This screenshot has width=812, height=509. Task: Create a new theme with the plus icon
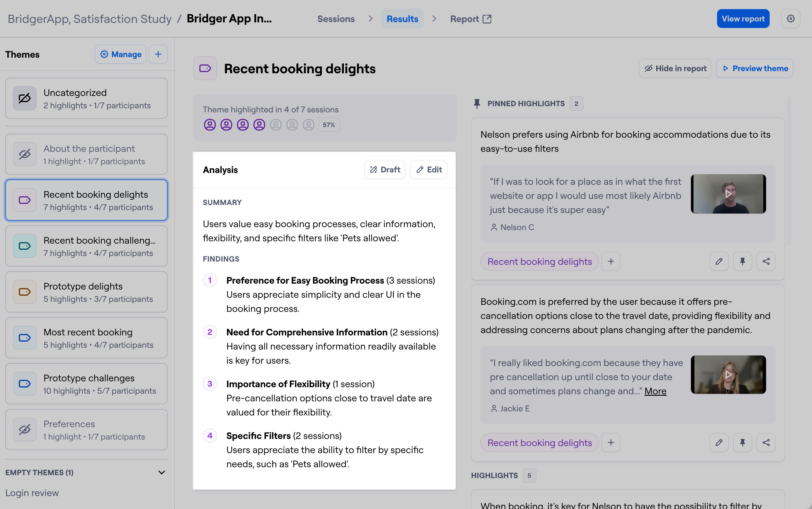(158, 54)
